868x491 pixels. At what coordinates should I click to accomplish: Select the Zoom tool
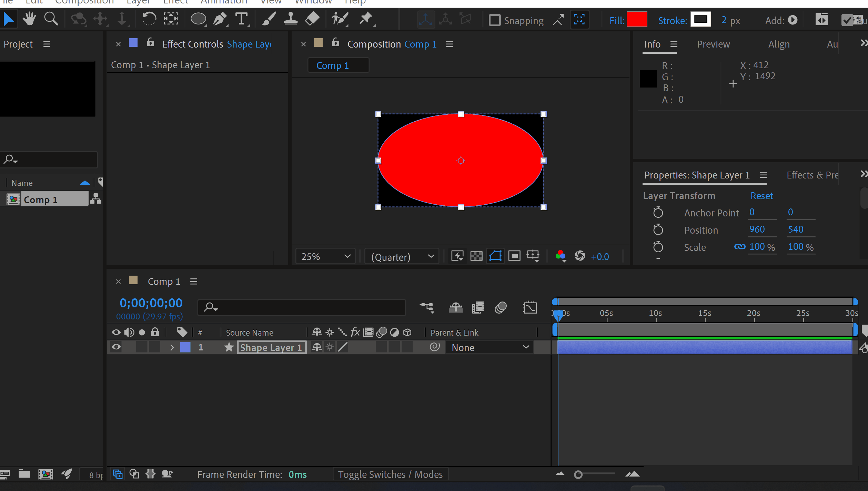coord(51,19)
